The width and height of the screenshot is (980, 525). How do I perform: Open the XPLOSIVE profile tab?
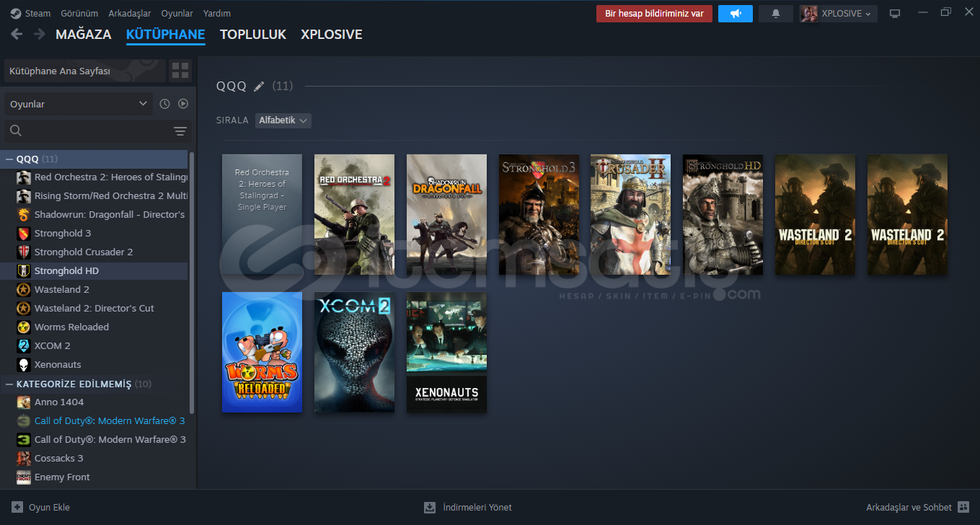click(x=331, y=34)
